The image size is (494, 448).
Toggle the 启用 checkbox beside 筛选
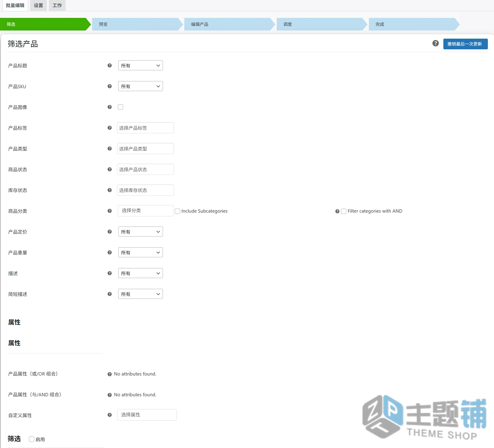click(32, 439)
